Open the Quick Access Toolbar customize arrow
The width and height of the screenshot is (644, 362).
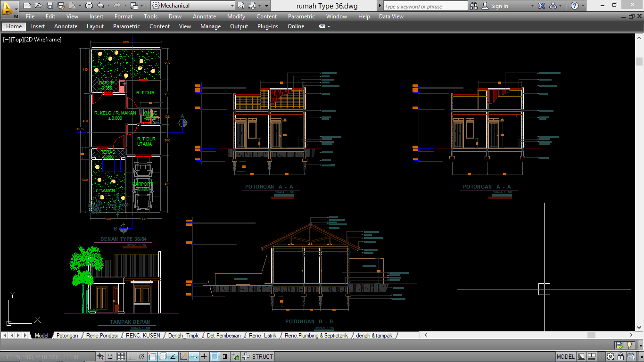[266, 6]
